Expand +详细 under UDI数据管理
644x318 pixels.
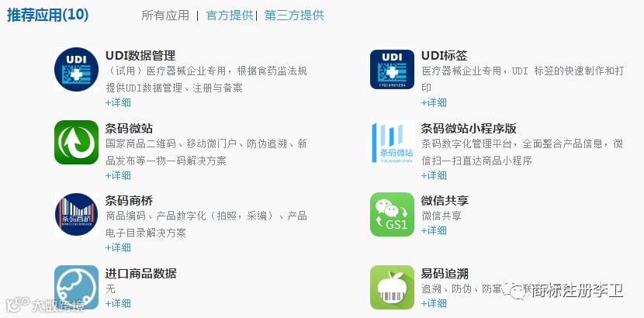(118, 102)
